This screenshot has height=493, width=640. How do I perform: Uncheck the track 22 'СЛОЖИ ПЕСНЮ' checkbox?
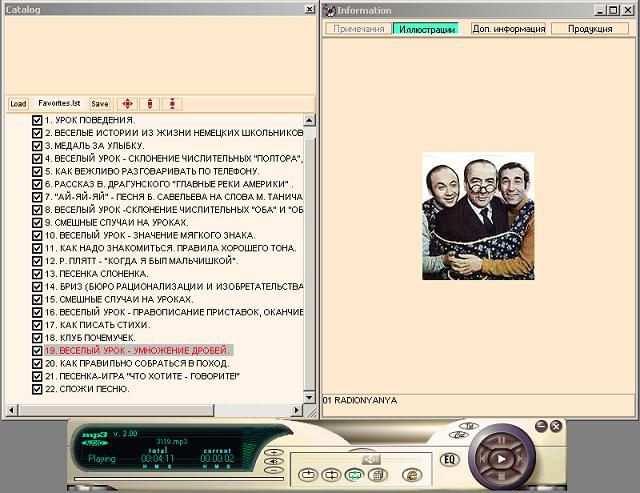37,389
